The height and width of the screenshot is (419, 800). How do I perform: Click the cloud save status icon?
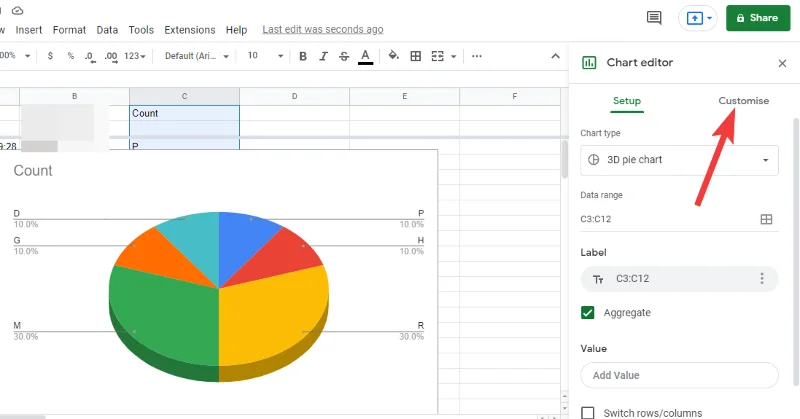point(17,10)
